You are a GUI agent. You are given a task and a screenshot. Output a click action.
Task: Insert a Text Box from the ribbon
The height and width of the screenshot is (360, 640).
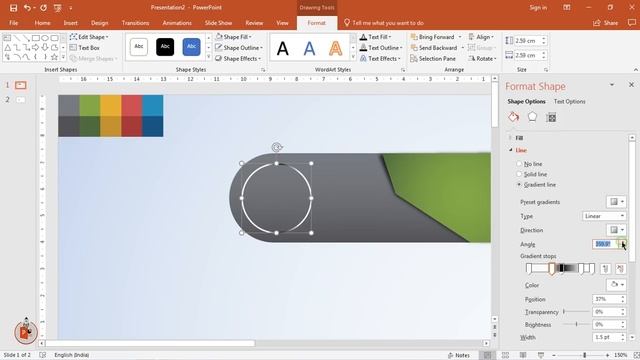85,48
